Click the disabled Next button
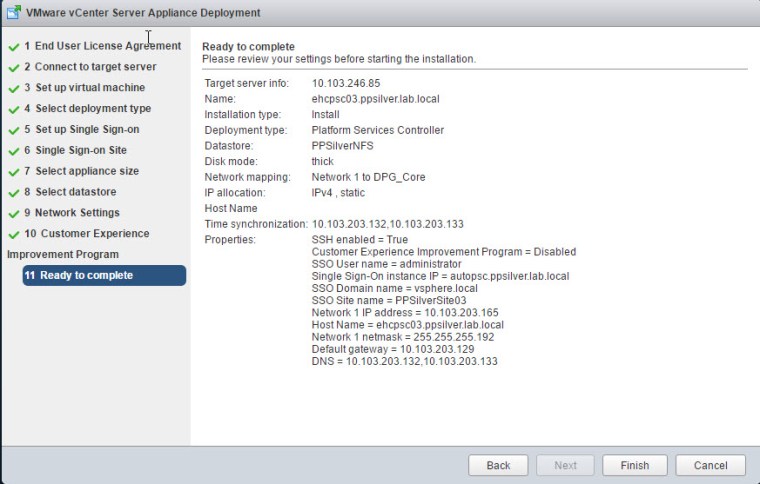The height and width of the screenshot is (484, 760). [x=565, y=465]
